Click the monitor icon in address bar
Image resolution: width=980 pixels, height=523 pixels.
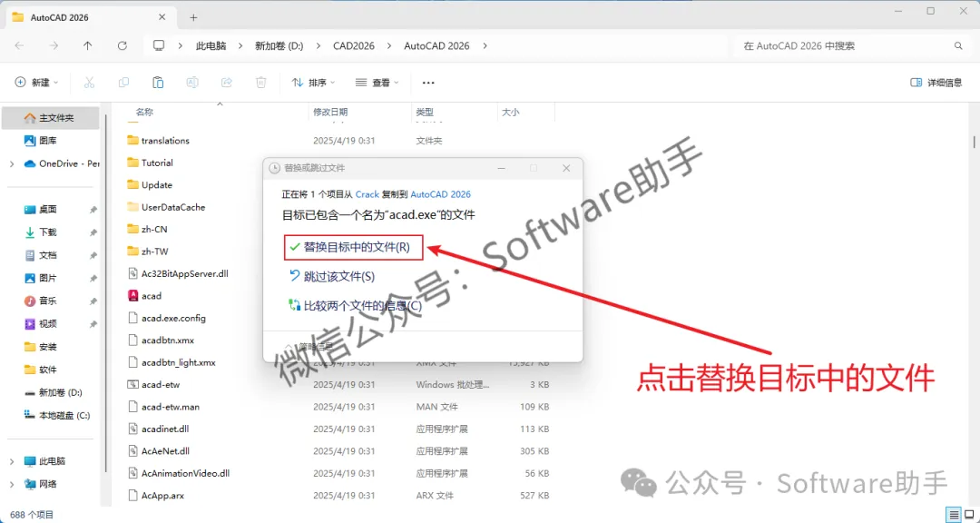(159, 45)
